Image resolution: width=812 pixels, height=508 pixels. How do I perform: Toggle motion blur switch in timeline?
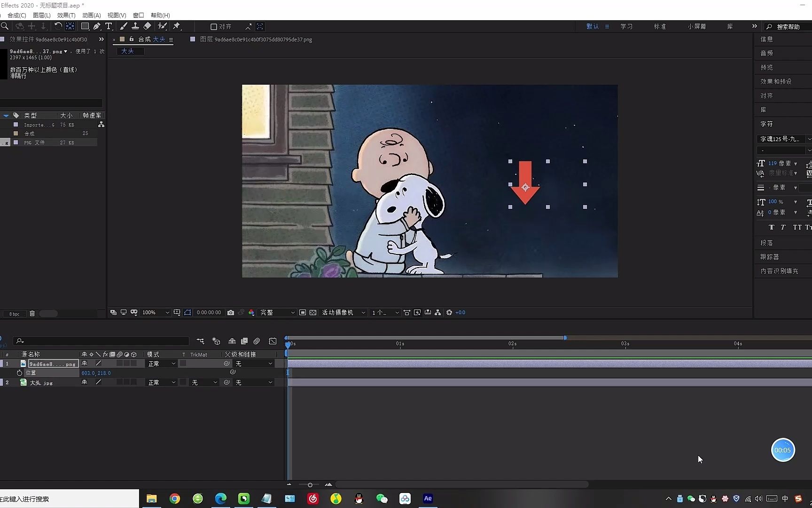coord(257,341)
